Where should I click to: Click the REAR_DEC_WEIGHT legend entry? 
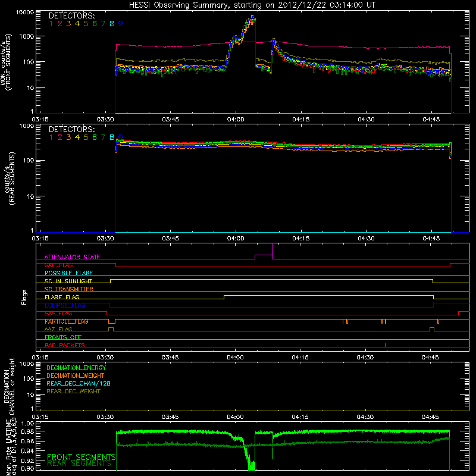[73, 392]
